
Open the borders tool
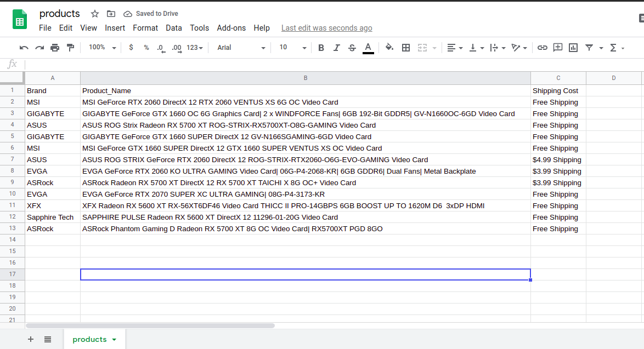pos(406,48)
